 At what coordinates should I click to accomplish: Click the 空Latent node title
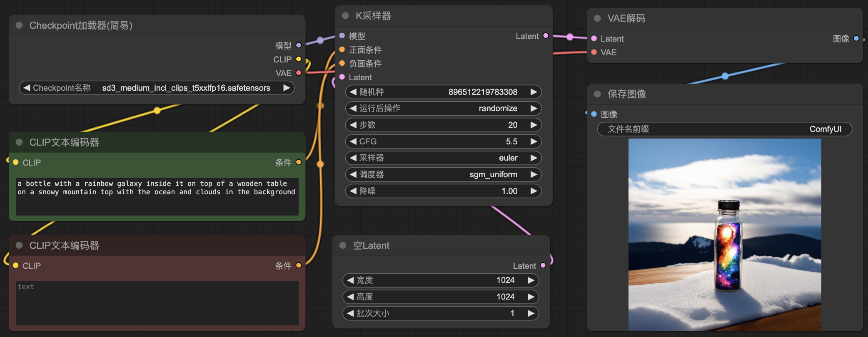pos(371,245)
